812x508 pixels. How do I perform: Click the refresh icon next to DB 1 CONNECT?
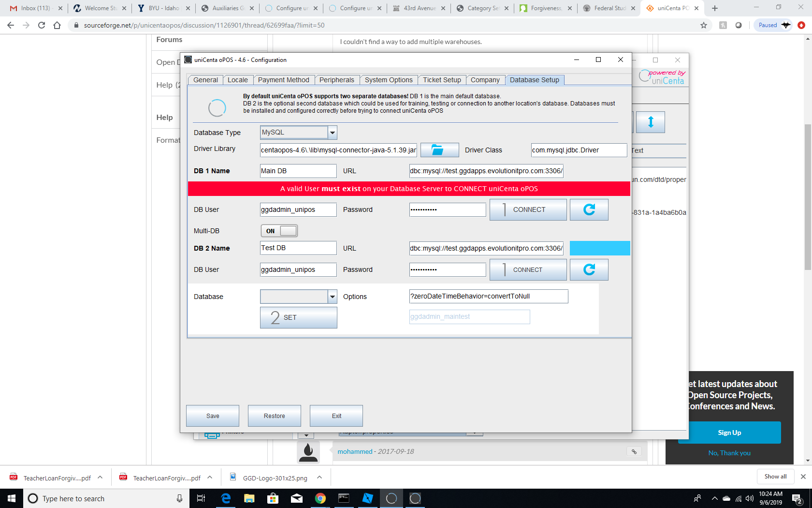[x=589, y=209]
